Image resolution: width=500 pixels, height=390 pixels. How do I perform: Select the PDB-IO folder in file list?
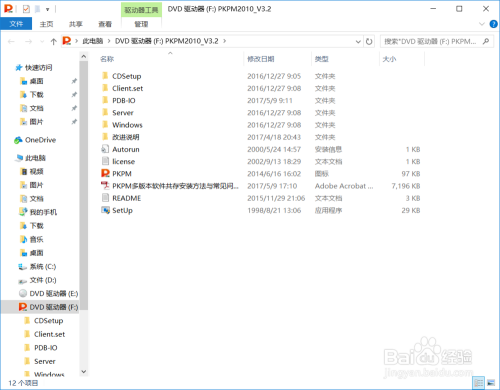click(124, 101)
